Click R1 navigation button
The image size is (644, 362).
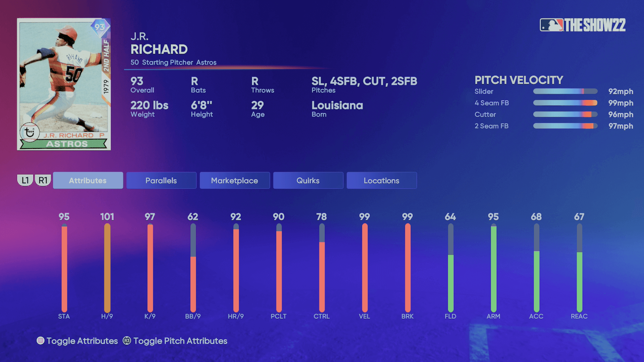click(x=43, y=180)
